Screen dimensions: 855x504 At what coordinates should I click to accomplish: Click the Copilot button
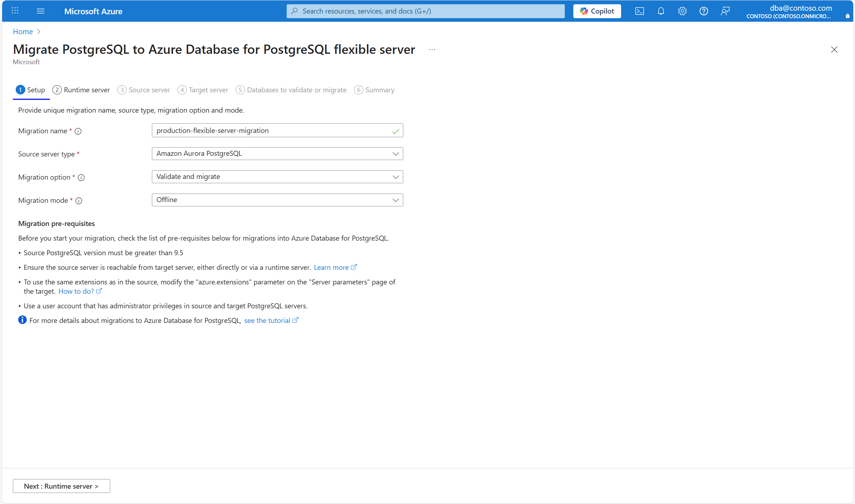[597, 11]
